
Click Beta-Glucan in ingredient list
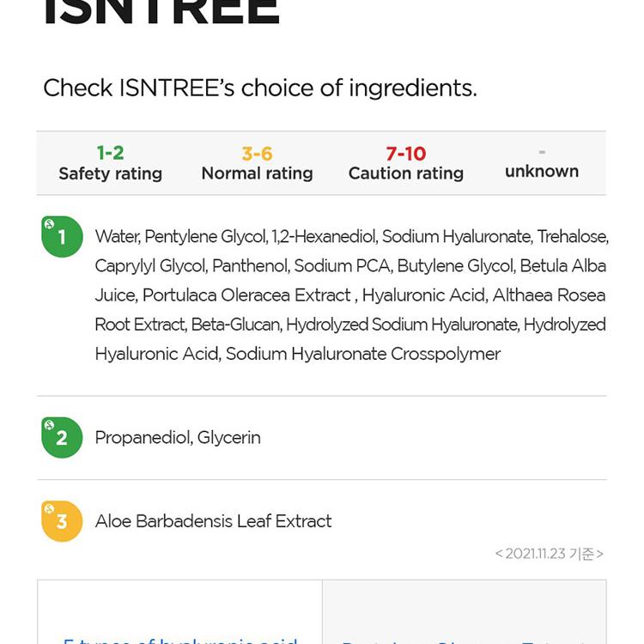[236, 325]
